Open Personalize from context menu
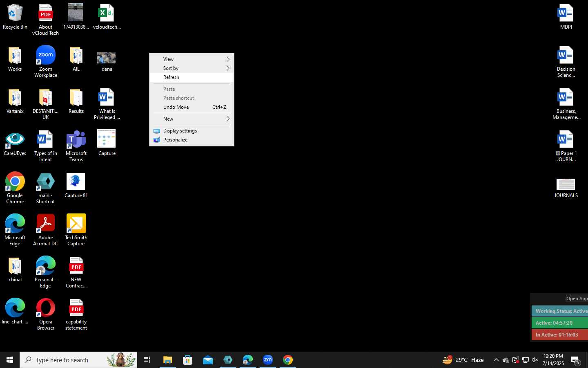588x368 pixels. click(192, 140)
